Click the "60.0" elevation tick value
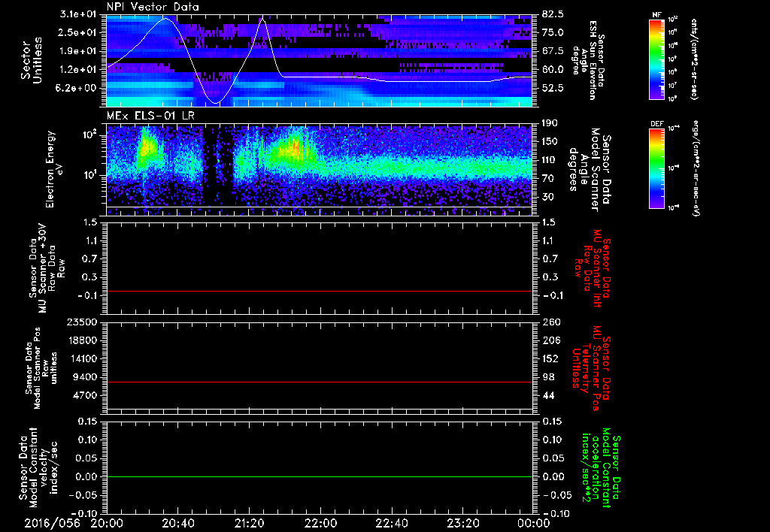The image size is (770, 532). tap(553, 69)
